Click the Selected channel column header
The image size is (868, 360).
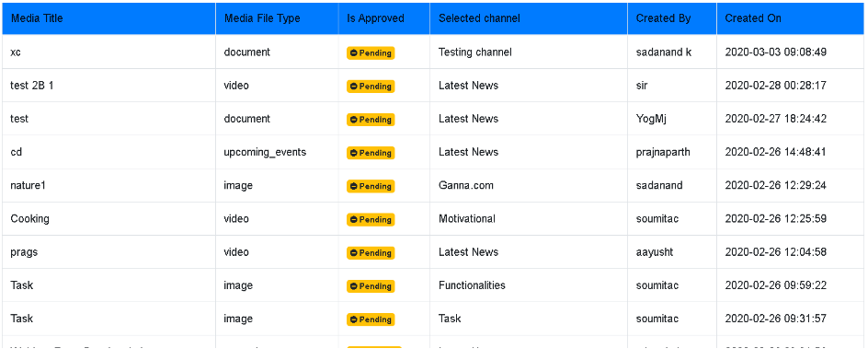[x=529, y=18]
